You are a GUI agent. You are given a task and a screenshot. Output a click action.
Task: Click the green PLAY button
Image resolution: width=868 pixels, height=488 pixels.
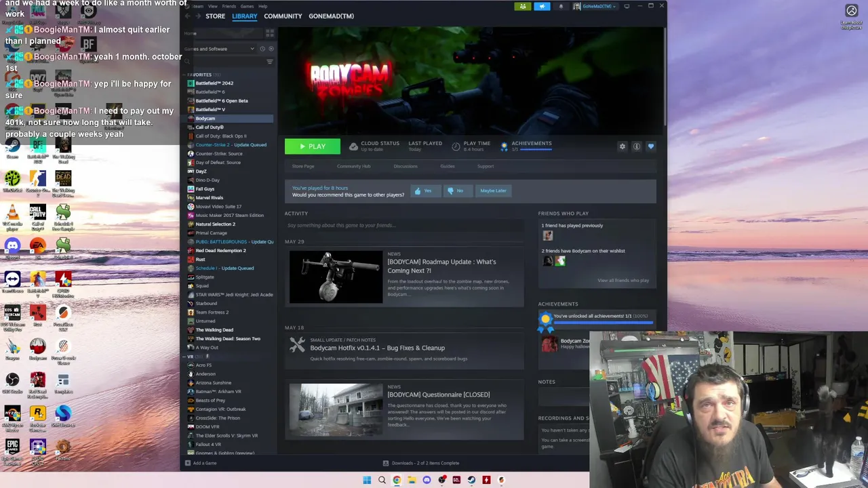pos(313,146)
